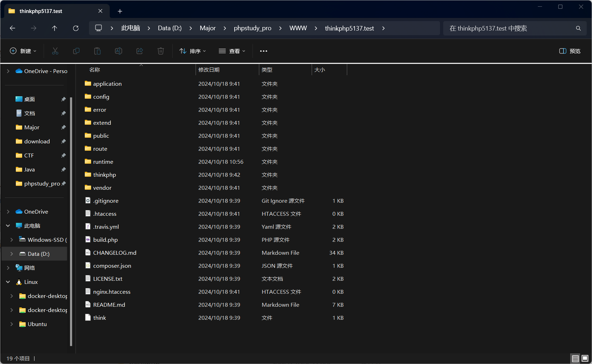592x364 pixels.
Task: Navigate up one folder level
Action: pos(55,28)
